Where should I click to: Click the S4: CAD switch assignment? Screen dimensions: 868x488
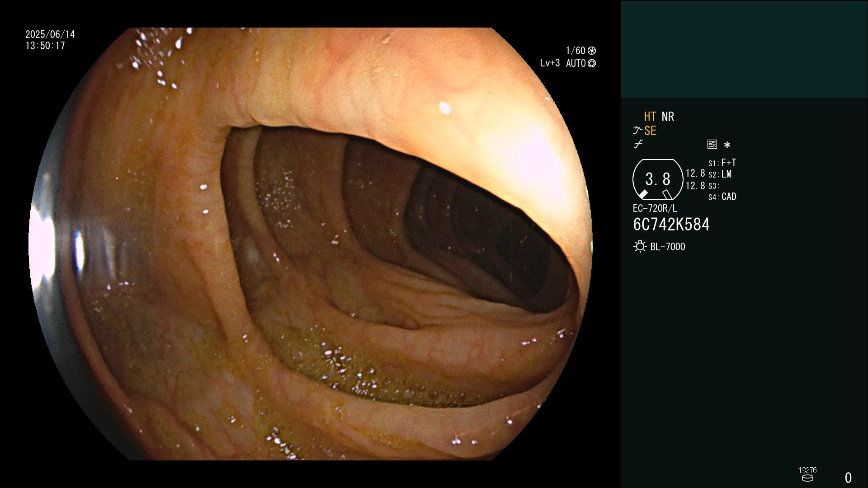click(722, 197)
